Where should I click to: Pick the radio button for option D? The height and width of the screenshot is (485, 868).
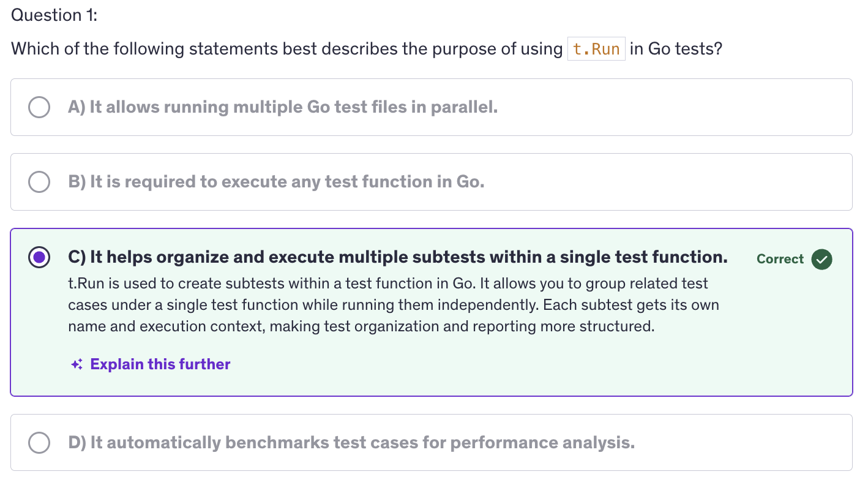pos(39,442)
